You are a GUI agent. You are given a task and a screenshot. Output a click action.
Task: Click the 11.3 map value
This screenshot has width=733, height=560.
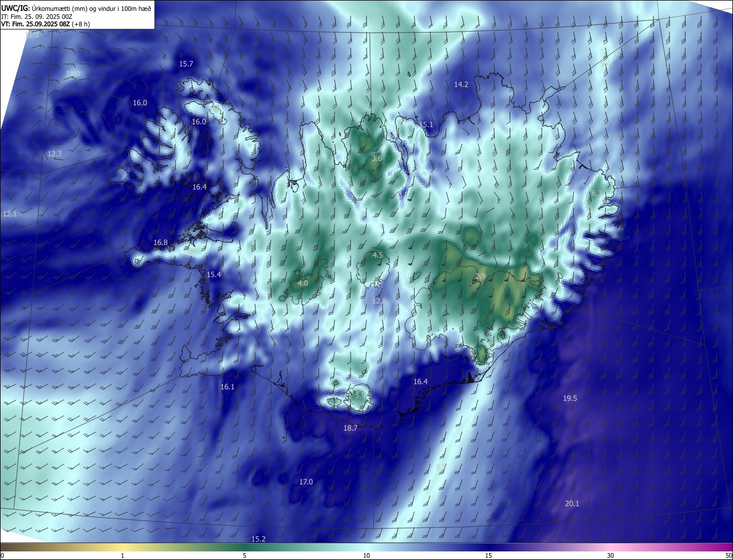pyautogui.click(x=32, y=36)
